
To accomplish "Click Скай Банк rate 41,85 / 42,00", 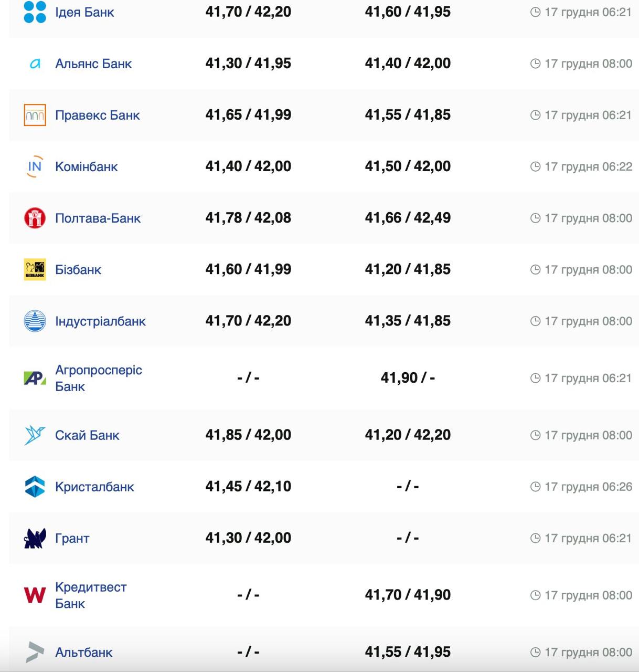I will click(x=248, y=435).
